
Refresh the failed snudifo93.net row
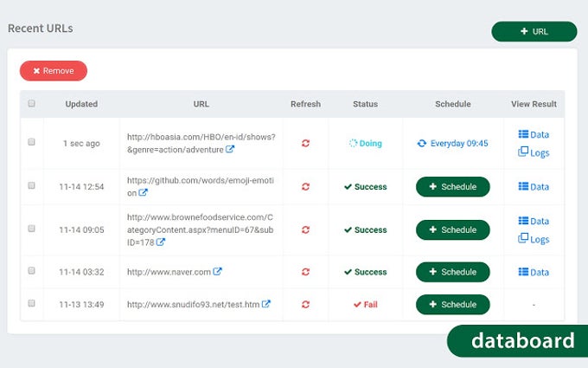(x=305, y=305)
